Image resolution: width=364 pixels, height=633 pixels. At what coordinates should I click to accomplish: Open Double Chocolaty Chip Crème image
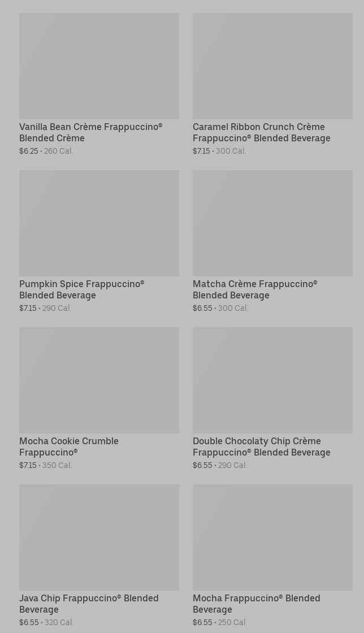tap(272, 380)
